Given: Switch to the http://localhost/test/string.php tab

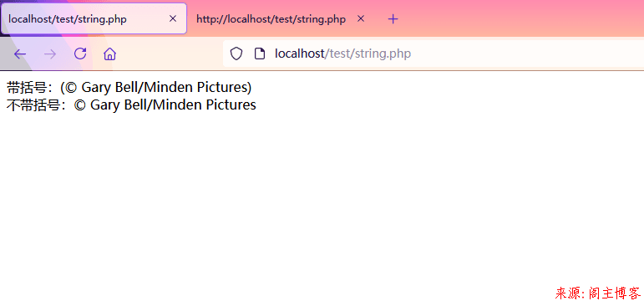Looking at the screenshot, I should 271,19.
